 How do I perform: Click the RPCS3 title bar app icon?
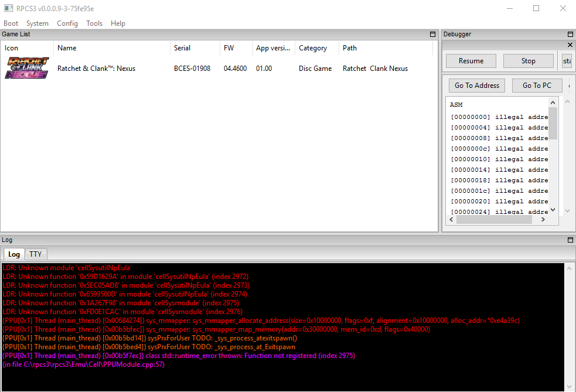click(7, 8)
